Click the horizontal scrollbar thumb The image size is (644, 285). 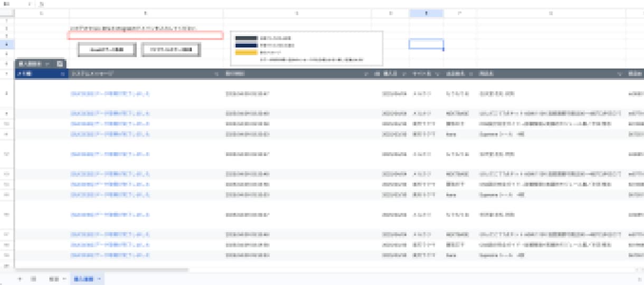(x=102, y=270)
